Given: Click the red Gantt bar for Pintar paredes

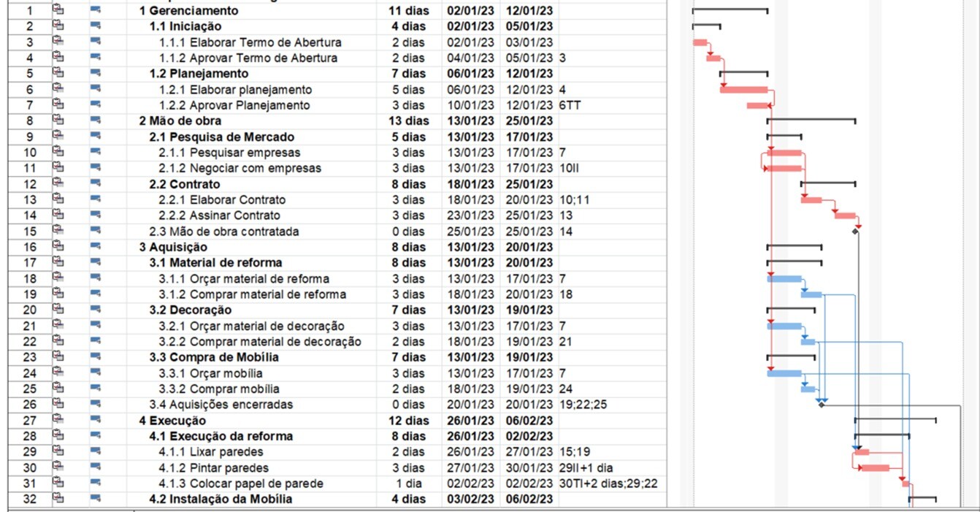Looking at the screenshot, I should pyautogui.click(x=874, y=467).
